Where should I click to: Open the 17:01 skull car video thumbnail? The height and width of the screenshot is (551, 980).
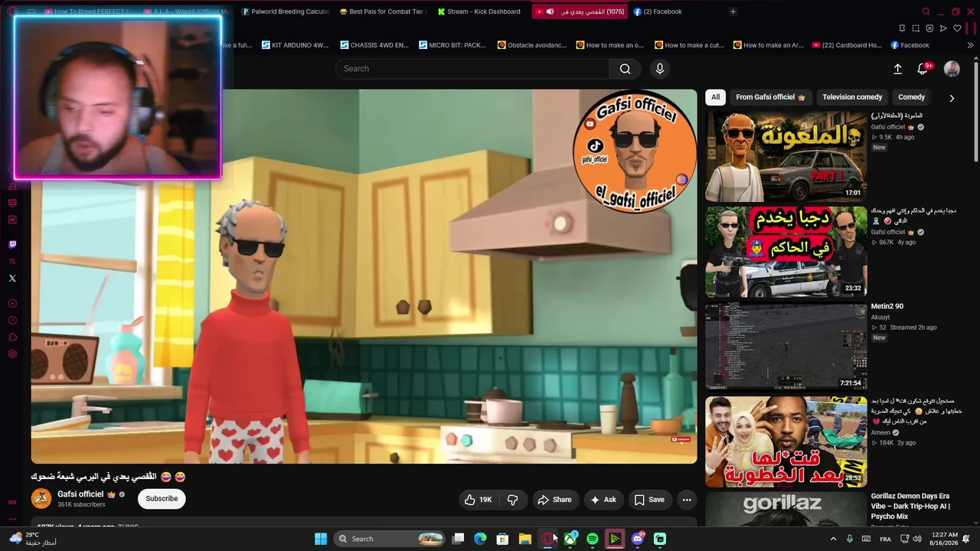786,156
